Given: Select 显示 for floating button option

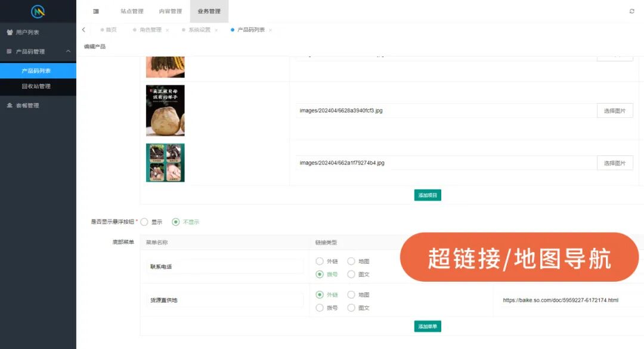Looking at the screenshot, I should pyautogui.click(x=144, y=222).
